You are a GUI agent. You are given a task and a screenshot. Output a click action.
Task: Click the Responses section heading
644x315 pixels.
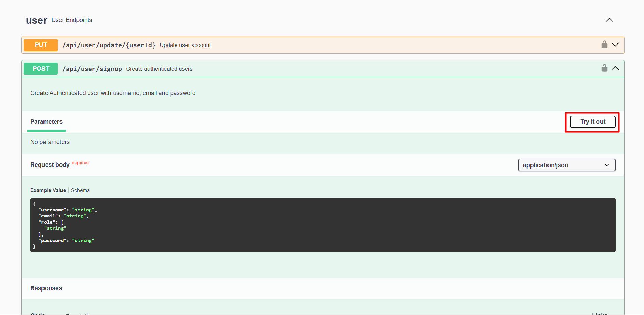pyautogui.click(x=46, y=288)
